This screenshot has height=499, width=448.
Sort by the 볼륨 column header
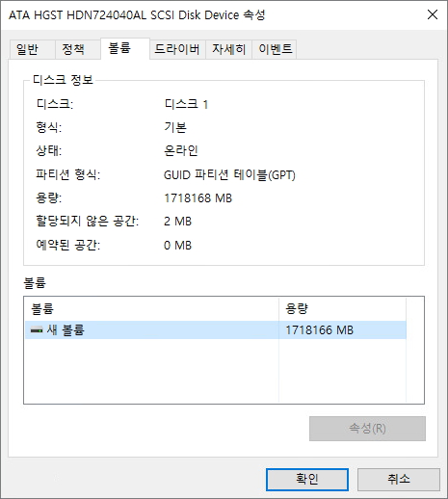tap(151, 309)
